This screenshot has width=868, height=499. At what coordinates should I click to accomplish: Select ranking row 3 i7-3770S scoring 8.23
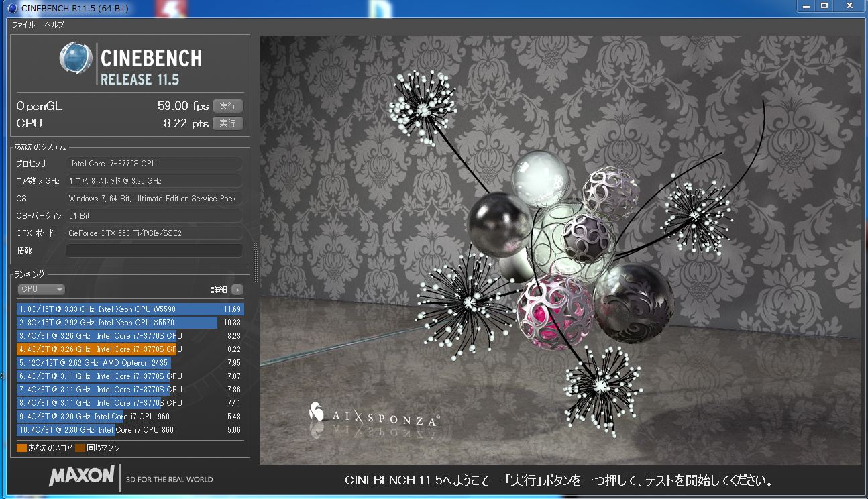point(130,336)
